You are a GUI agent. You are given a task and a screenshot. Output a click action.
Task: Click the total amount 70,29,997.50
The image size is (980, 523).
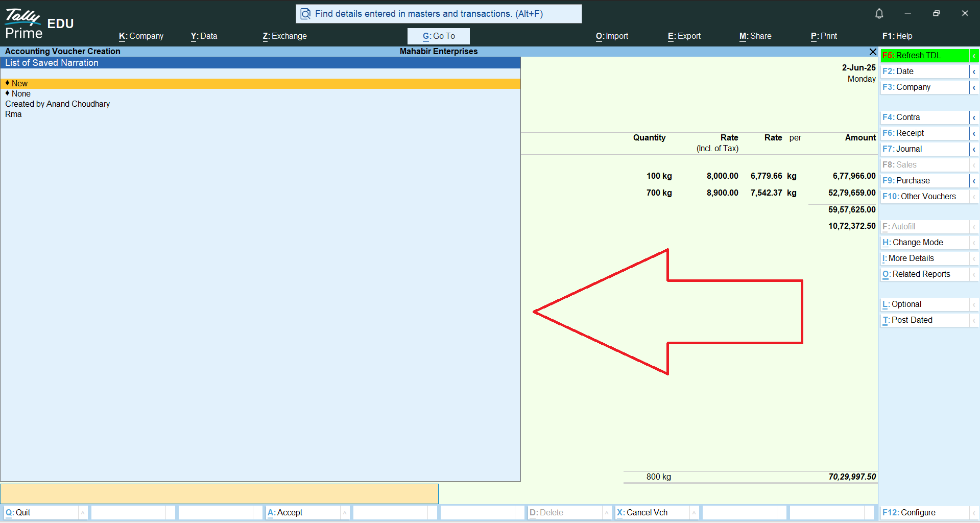tap(852, 477)
